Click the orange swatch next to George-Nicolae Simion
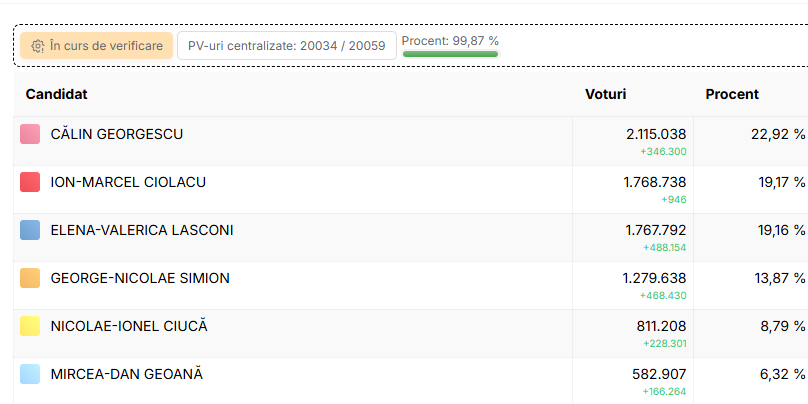 pyautogui.click(x=30, y=278)
